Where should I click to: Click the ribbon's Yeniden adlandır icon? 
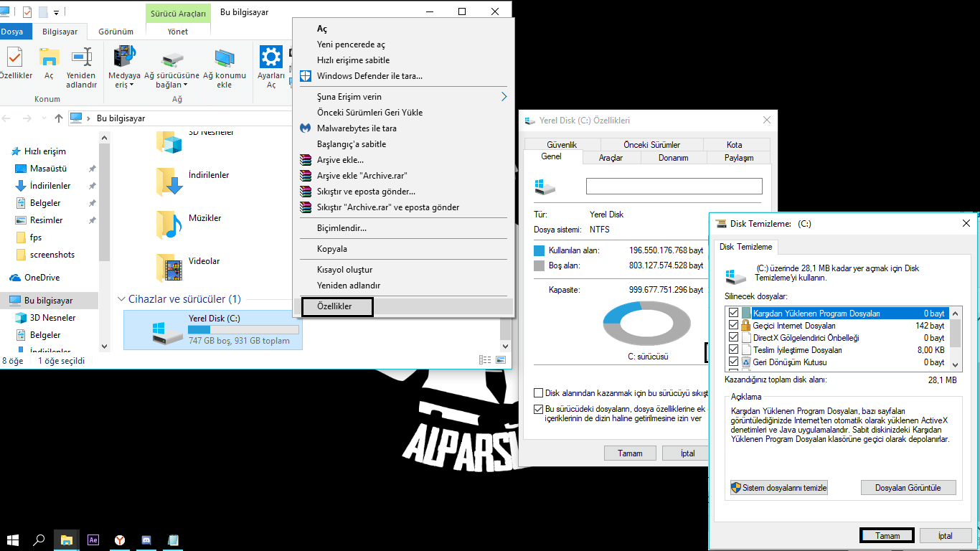pos(82,57)
